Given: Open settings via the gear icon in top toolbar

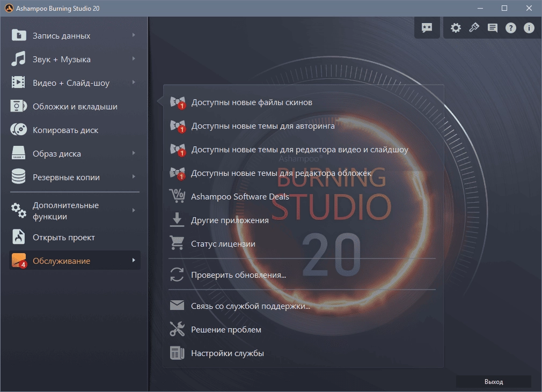Looking at the screenshot, I should (456, 28).
